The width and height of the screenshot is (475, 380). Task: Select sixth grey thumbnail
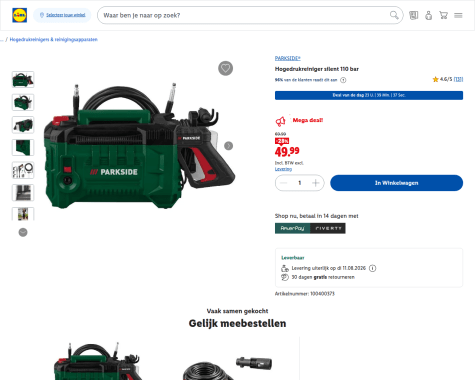23,193
